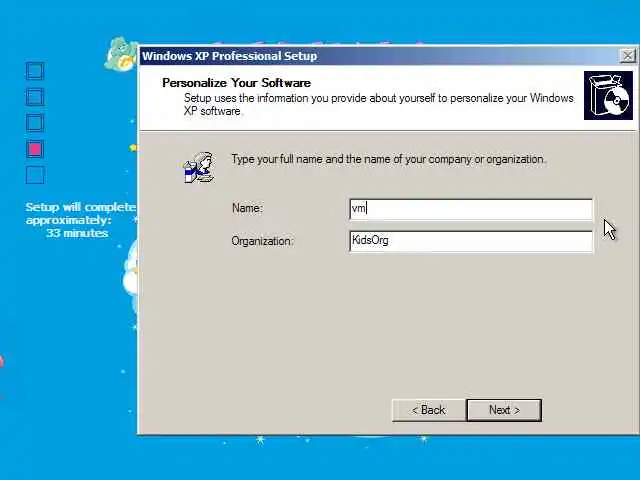Image resolution: width=640 pixels, height=480 pixels.
Task: Click the white cloud graphic beside the dialog
Action: tap(131, 269)
